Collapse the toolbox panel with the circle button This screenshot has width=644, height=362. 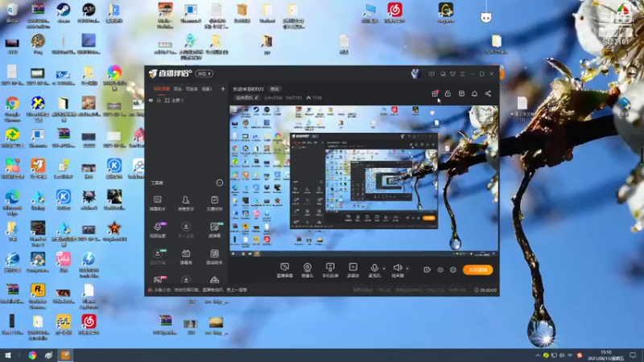coord(220,183)
